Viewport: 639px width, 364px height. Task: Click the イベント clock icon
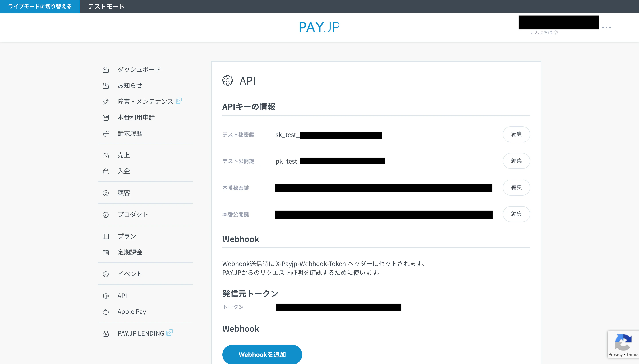[106, 274]
